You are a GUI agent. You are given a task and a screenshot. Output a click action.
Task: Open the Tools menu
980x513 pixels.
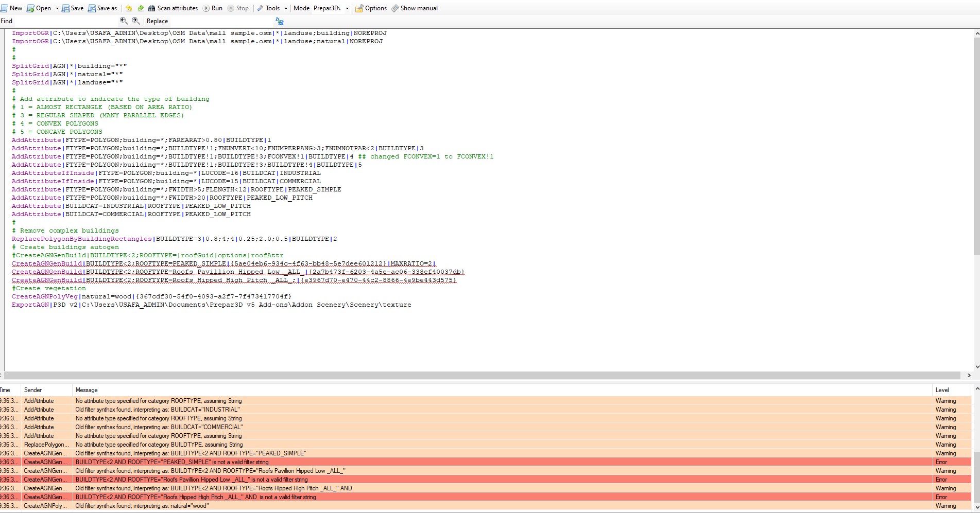269,8
